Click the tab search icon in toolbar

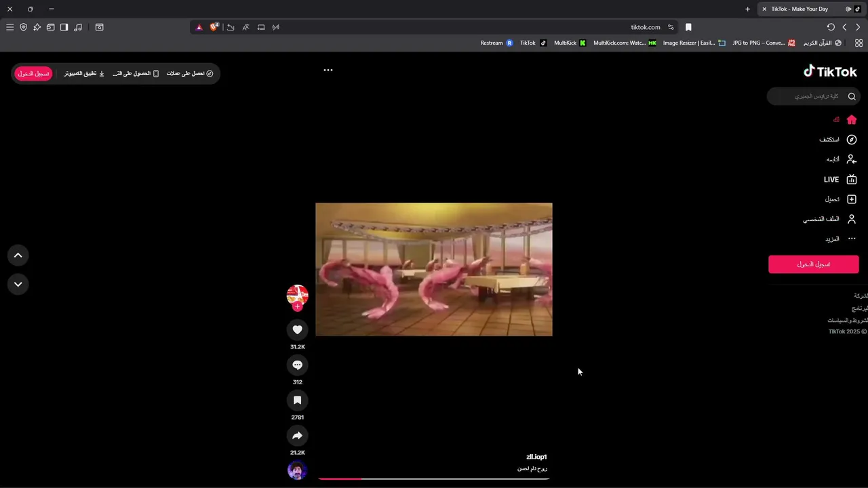pos(99,27)
